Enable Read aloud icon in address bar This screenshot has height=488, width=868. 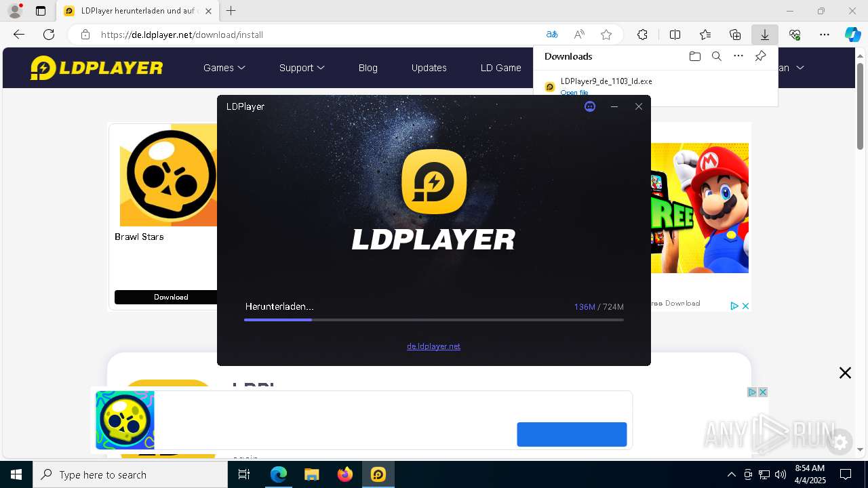579,35
